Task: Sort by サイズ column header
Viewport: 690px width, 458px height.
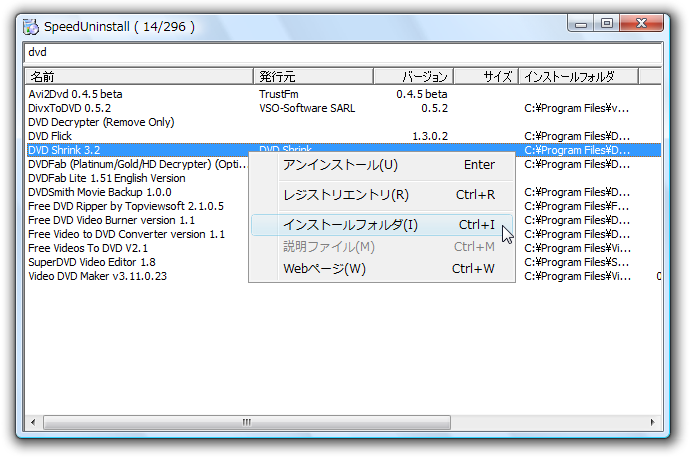Action: point(486,77)
